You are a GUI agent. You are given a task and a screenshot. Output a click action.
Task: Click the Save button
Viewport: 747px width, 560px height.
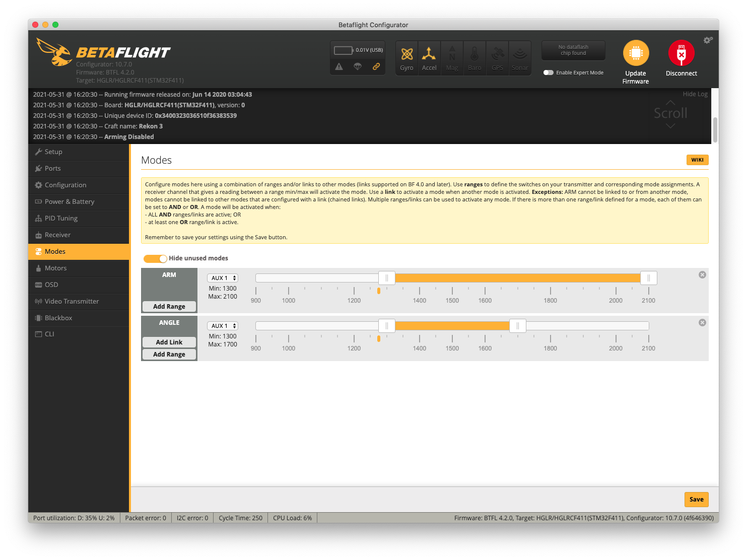click(697, 500)
